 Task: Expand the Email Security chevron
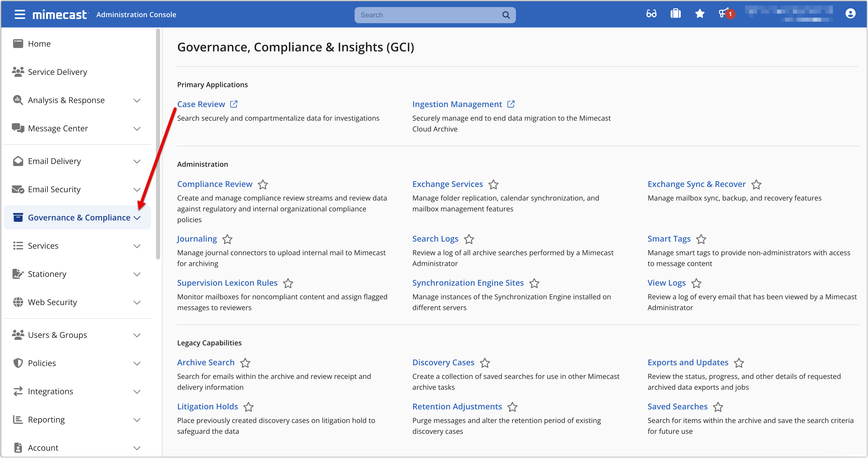(137, 190)
